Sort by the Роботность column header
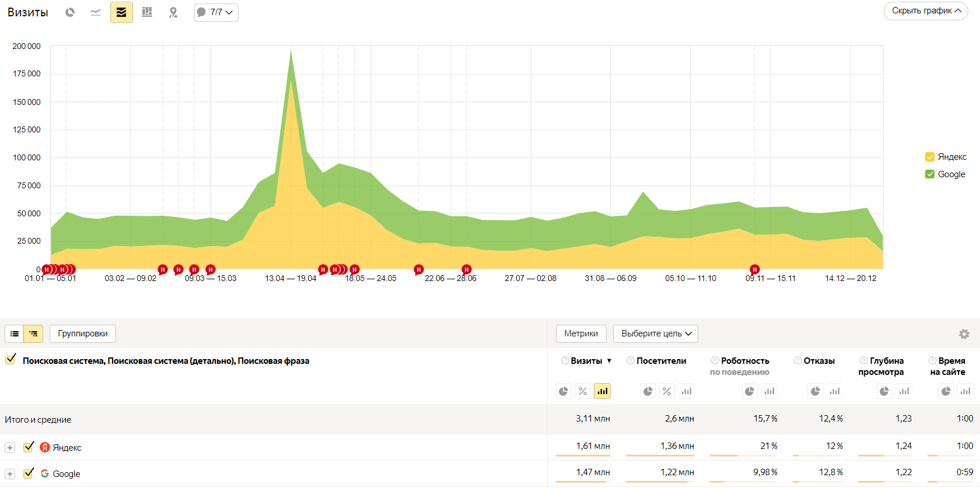Viewport: 980px width, 488px height. point(745,361)
